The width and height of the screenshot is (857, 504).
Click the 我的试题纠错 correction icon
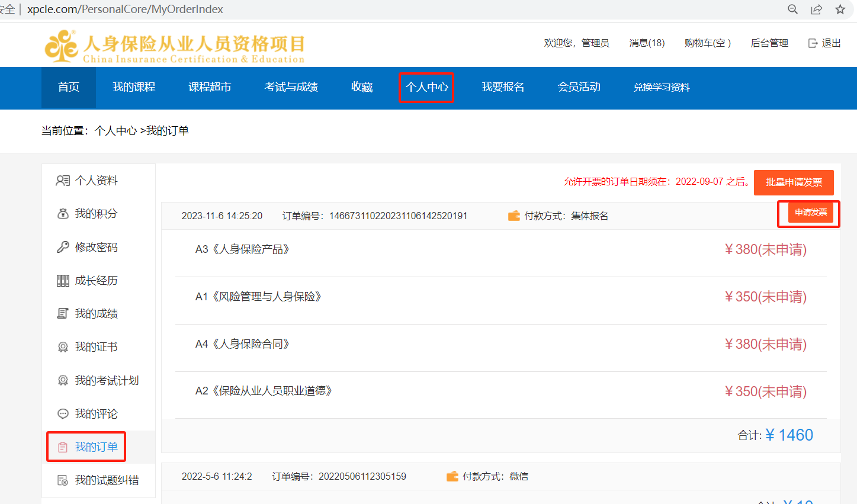(x=62, y=480)
